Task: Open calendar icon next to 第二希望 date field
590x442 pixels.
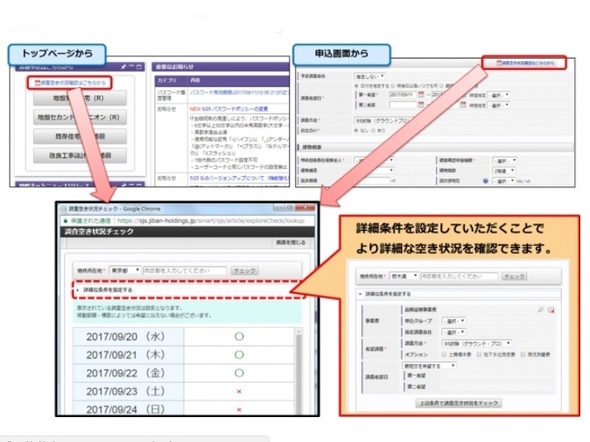Action: coord(421,105)
